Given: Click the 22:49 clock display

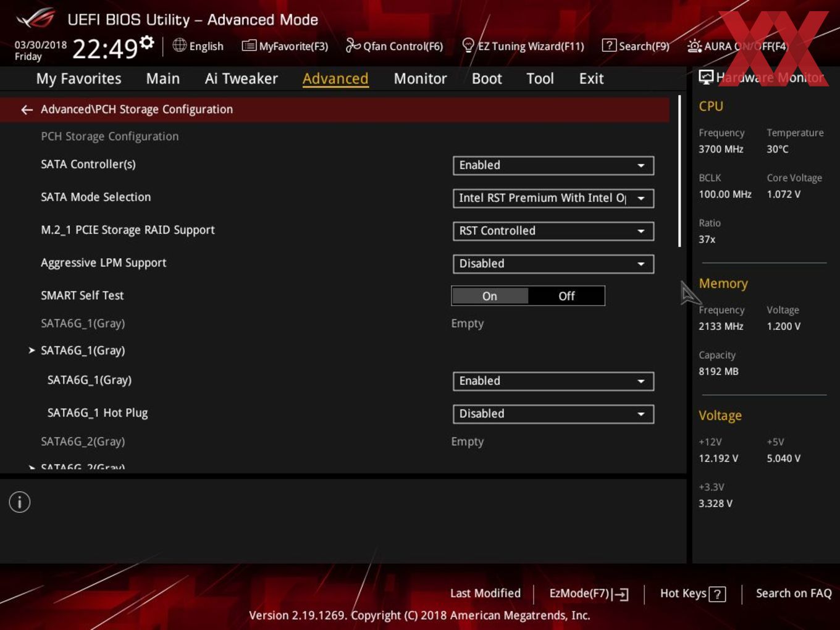Looking at the screenshot, I should (x=104, y=48).
